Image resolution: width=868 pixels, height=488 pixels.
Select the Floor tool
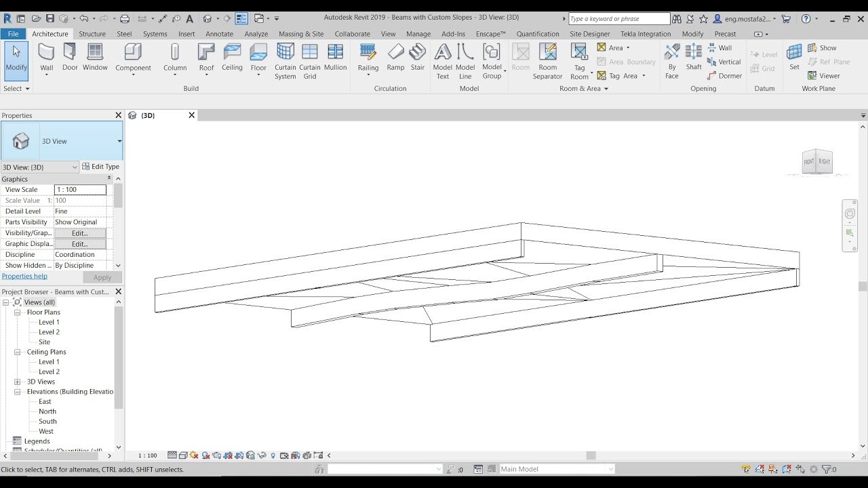click(258, 58)
